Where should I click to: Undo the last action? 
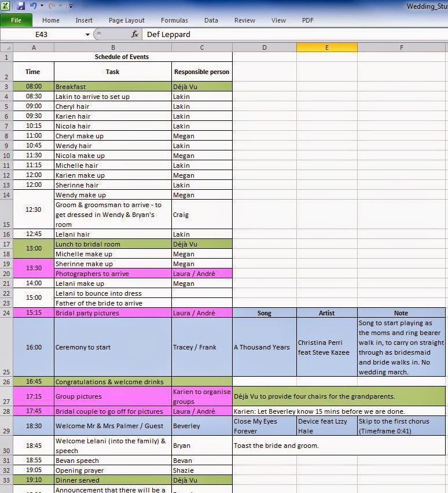(34, 5)
